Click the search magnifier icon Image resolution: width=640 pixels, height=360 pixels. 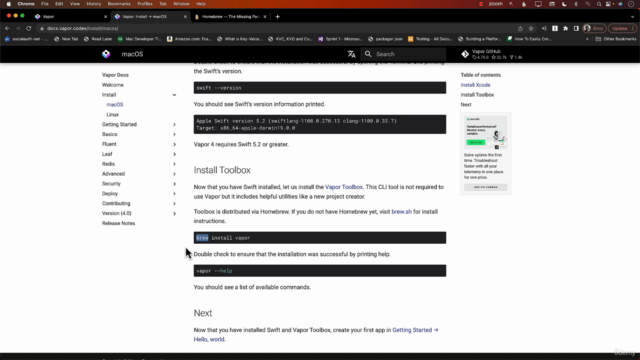pyautogui.click(x=368, y=54)
